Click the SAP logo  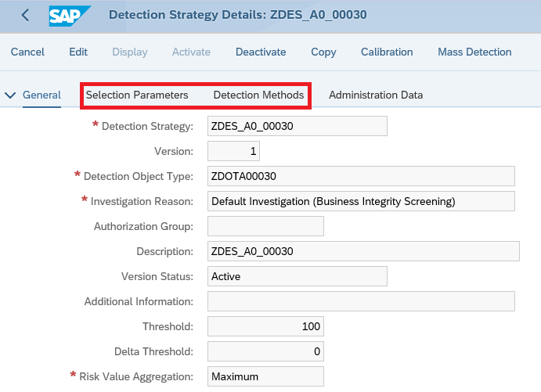click(70, 16)
